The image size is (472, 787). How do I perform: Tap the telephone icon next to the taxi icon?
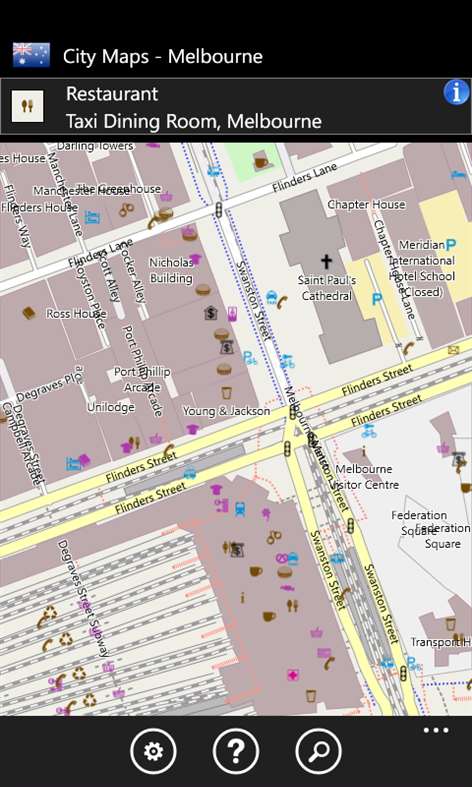point(283,302)
